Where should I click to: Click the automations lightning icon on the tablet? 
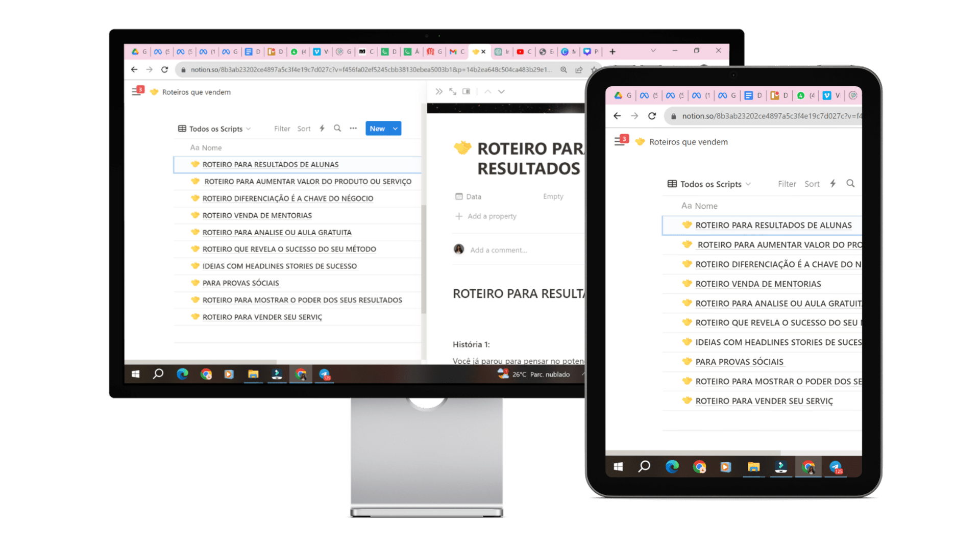833,184
